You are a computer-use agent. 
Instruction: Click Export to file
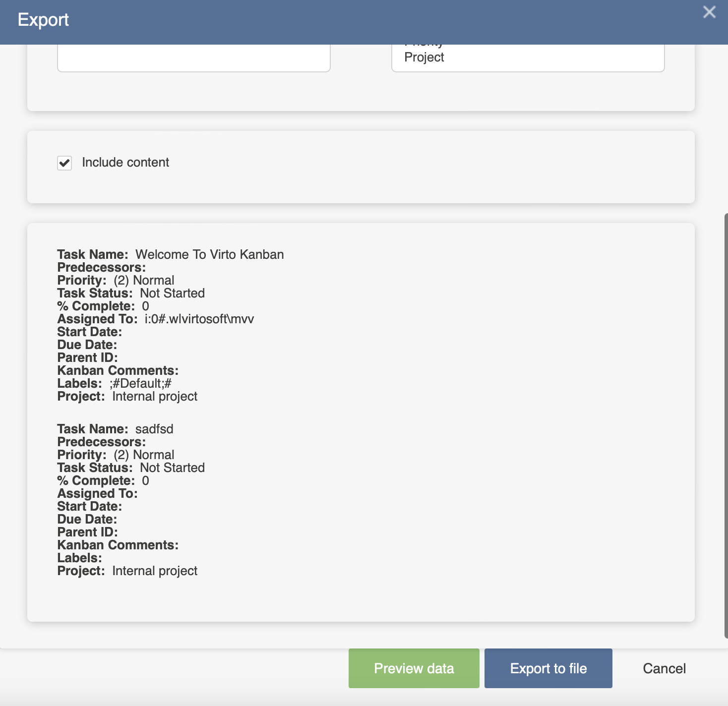pyautogui.click(x=548, y=668)
